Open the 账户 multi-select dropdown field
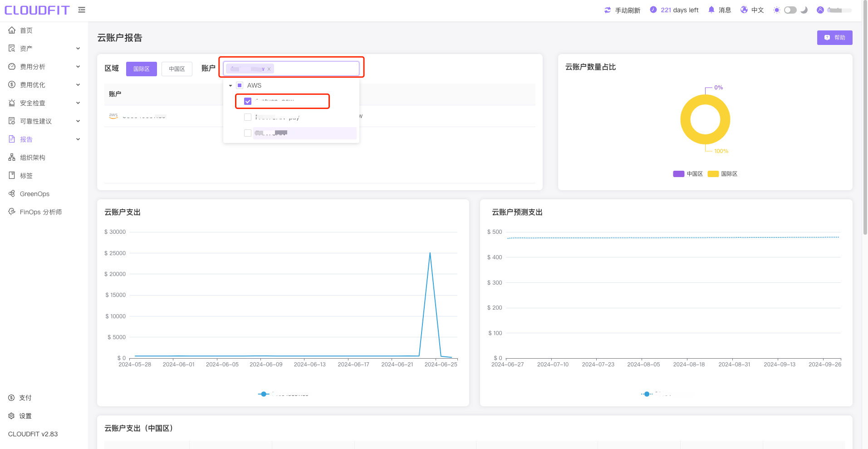Screen dimensions: 868x449 (291, 69)
